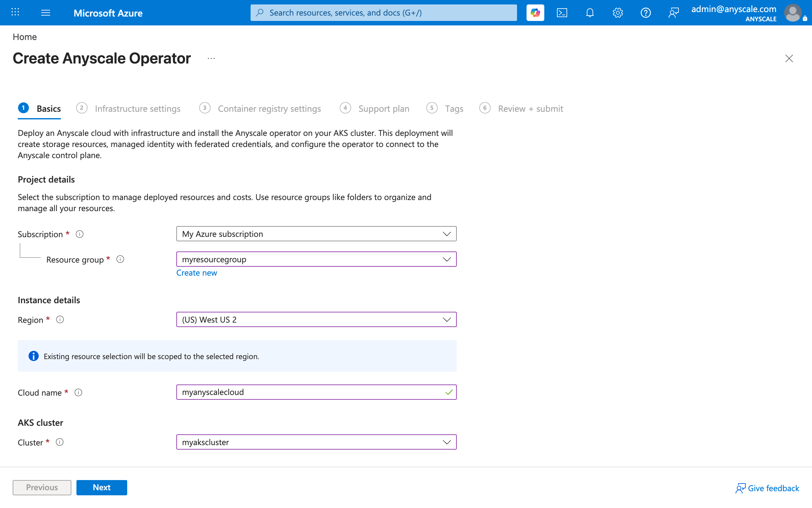Click the Instance details heading
This screenshot has width=812, height=508.
[x=49, y=300]
